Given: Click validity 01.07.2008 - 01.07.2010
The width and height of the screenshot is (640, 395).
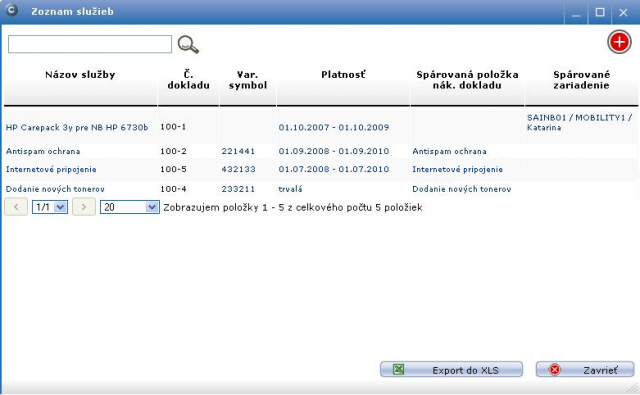Looking at the screenshot, I should [x=334, y=169].
